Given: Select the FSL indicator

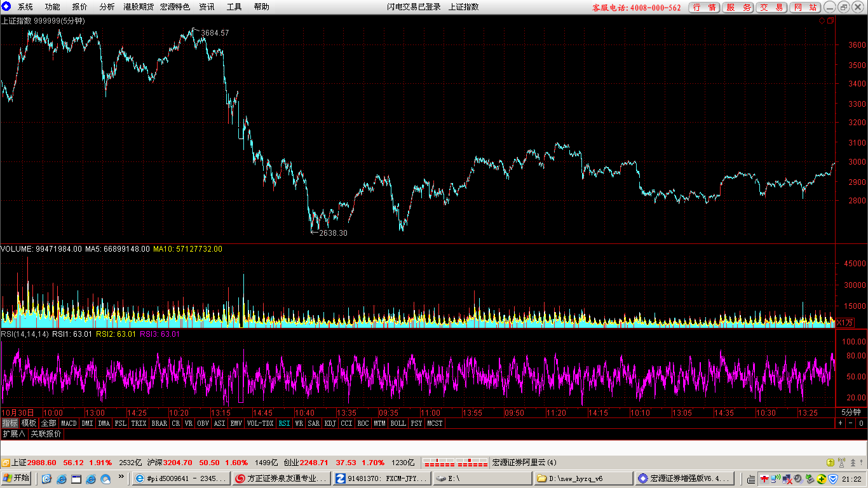Looking at the screenshot, I should click(x=120, y=423).
